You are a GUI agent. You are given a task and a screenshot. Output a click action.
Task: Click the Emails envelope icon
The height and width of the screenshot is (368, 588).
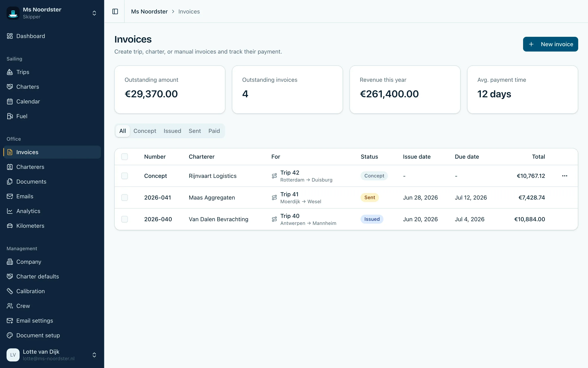10,196
